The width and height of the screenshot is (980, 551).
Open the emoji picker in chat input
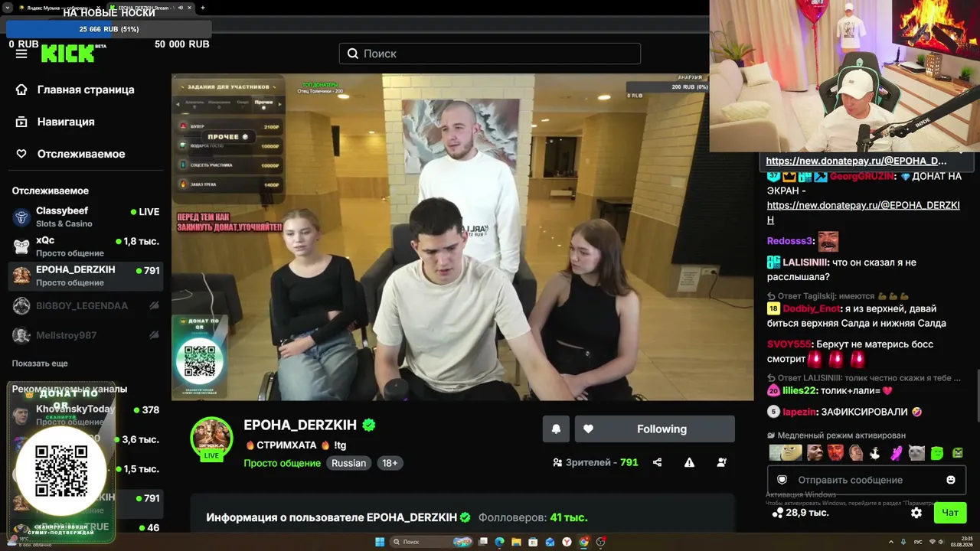pos(951,480)
